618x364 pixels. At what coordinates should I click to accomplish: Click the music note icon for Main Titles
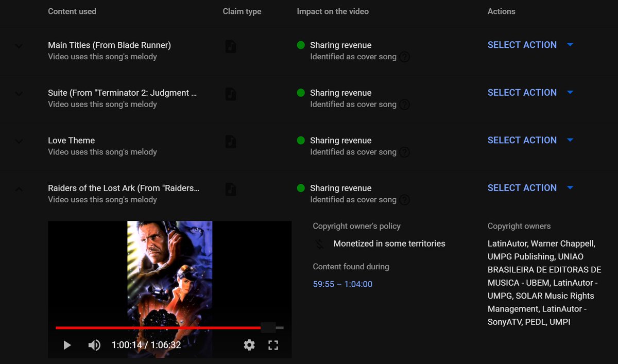pyautogui.click(x=231, y=46)
